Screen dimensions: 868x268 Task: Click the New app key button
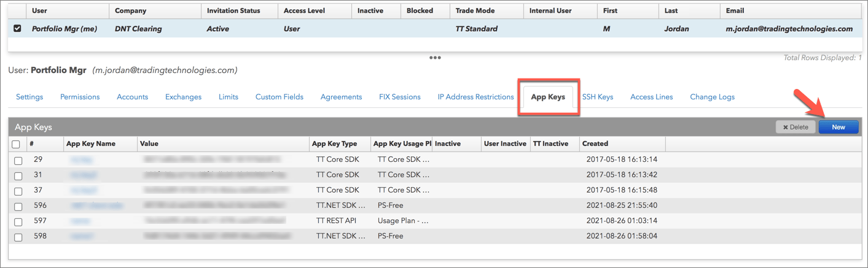click(839, 127)
